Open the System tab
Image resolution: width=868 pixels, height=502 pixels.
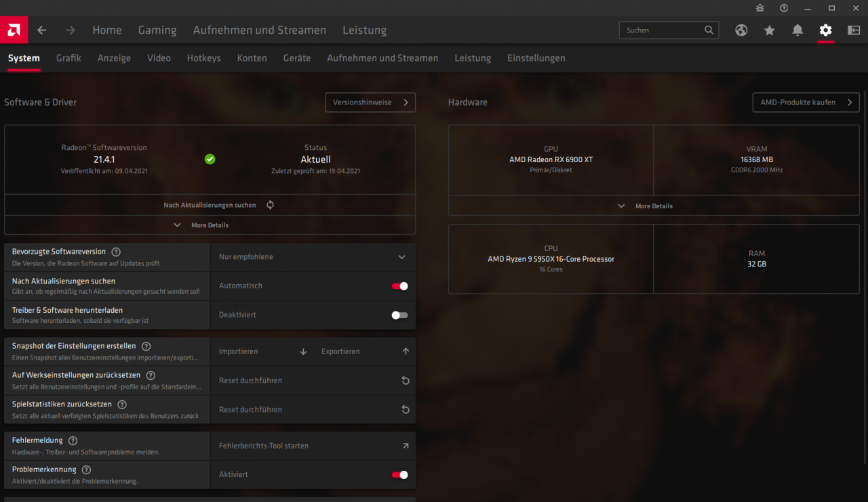24,58
